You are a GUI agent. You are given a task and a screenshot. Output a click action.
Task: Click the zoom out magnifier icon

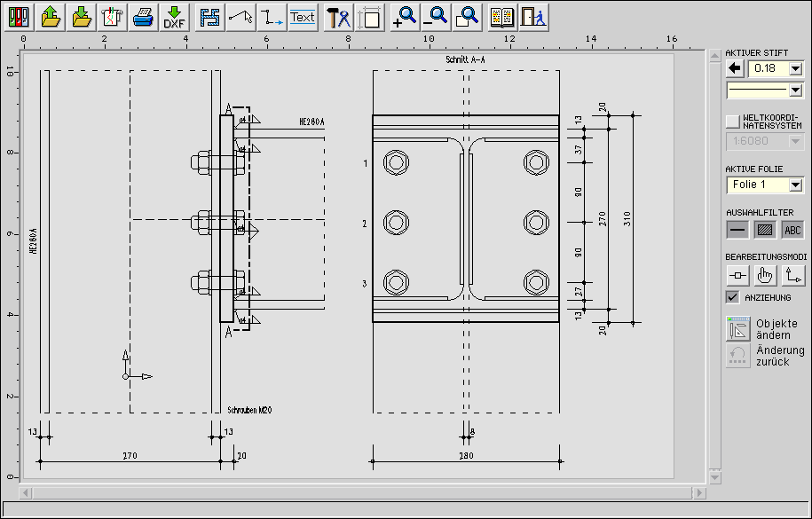coord(436,17)
